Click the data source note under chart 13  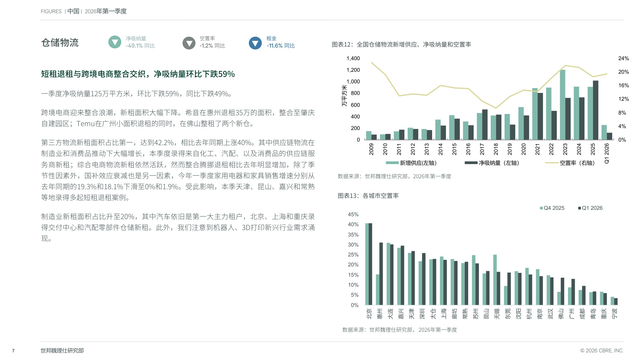400,330
